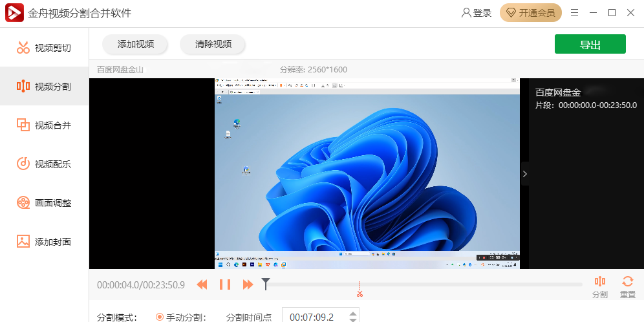Pause the video playback

point(224,284)
